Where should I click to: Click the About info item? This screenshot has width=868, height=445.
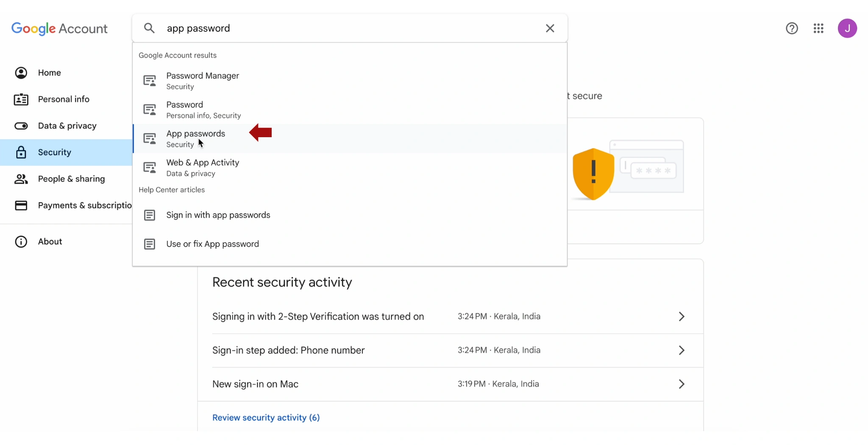(50, 241)
